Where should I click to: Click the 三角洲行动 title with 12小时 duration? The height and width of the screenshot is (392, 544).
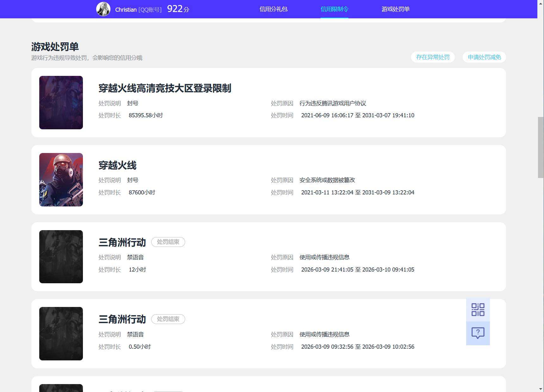122,242
